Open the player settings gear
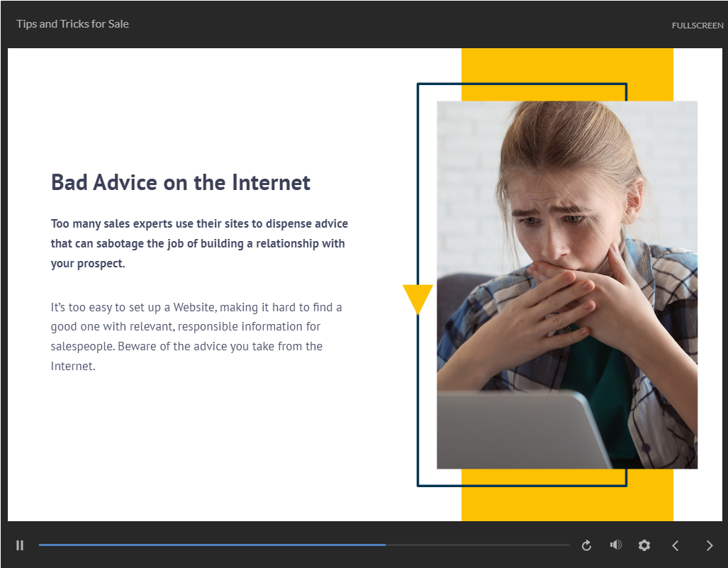 tap(644, 545)
